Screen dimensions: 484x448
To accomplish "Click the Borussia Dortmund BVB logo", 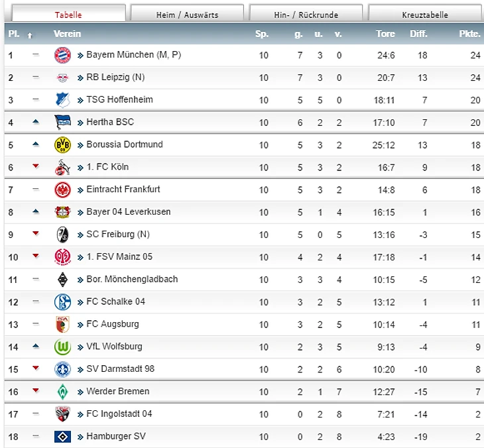I will 62,144.
